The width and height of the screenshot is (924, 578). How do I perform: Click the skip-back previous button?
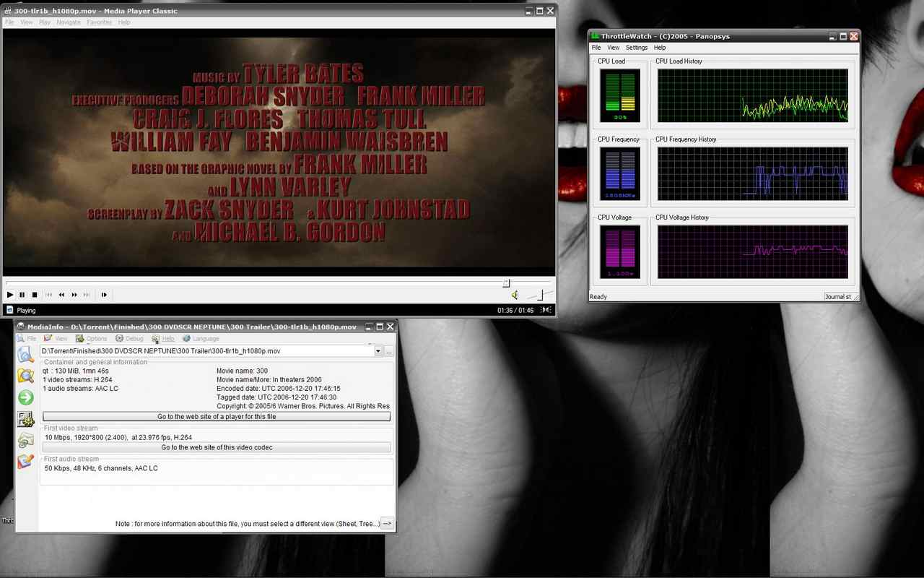49,295
